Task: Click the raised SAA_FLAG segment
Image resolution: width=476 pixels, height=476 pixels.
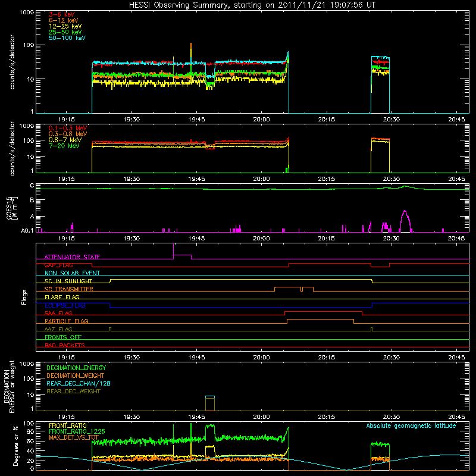Action: coord(323,311)
